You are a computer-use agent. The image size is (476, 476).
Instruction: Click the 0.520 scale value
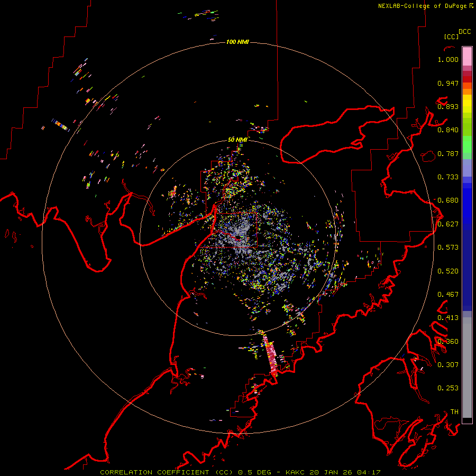448,271
